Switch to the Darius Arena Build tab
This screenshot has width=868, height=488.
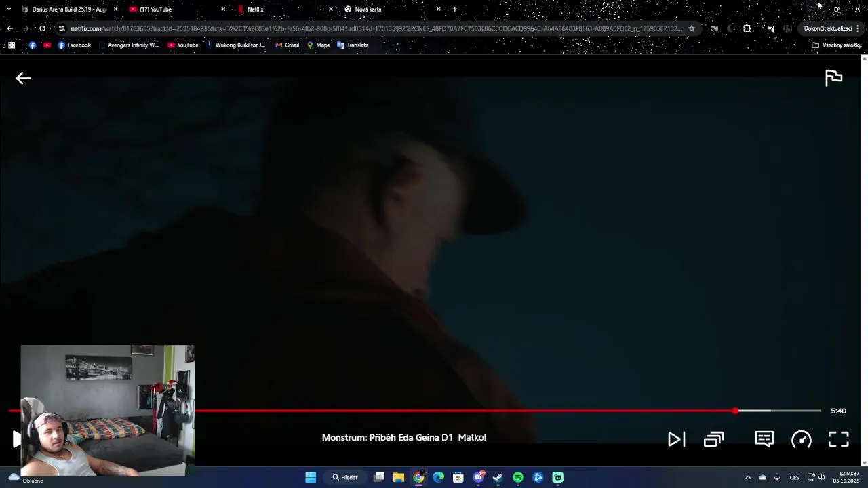[69, 9]
